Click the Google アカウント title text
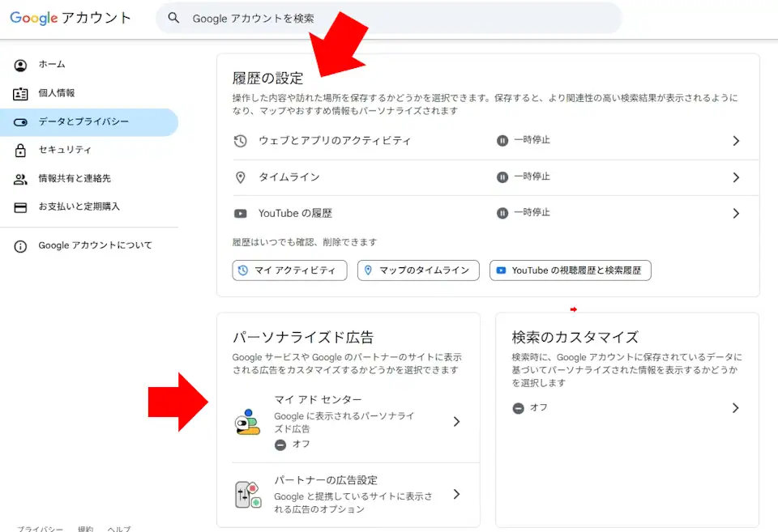This screenshot has width=778, height=532. click(71, 18)
